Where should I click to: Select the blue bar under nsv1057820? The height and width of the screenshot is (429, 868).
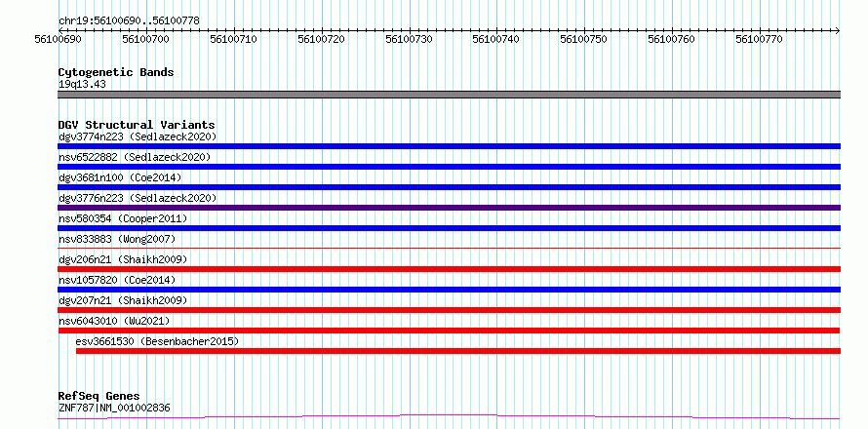tap(449, 290)
